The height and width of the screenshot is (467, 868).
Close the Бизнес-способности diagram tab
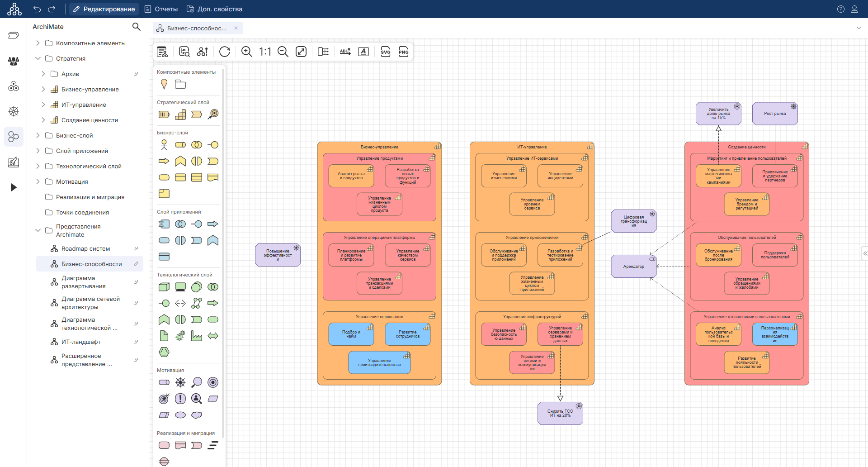(236, 28)
